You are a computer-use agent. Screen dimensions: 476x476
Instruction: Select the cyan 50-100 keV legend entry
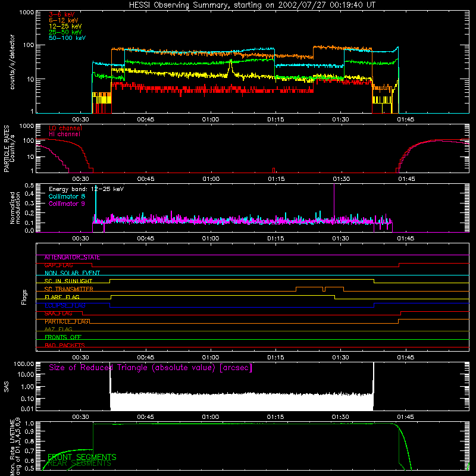(67, 38)
